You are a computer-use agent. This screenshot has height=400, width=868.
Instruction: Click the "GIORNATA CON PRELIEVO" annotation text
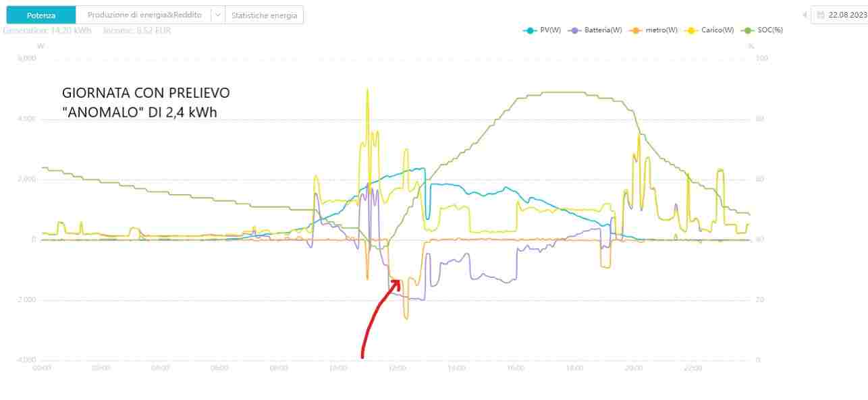click(x=146, y=92)
